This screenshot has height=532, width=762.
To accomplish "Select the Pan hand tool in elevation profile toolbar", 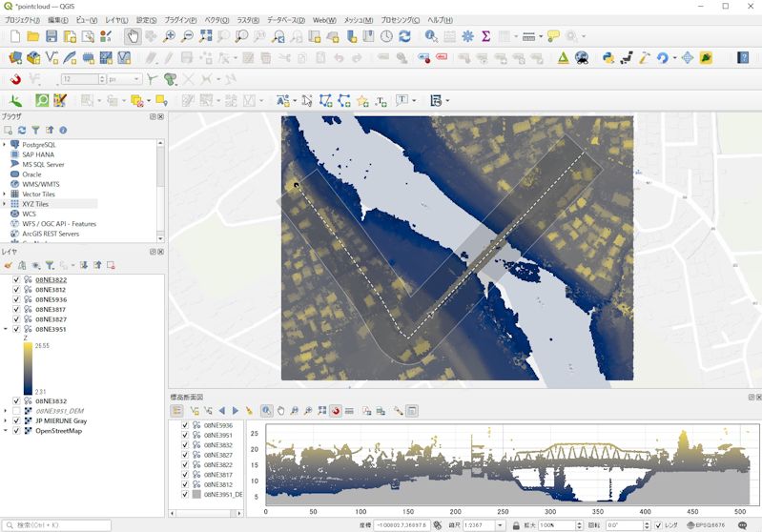I will 280,411.
